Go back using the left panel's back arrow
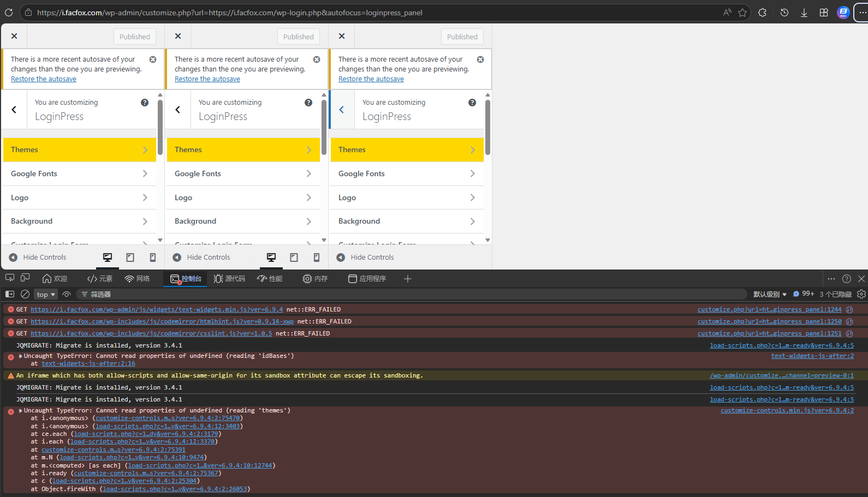The image size is (868, 497). click(14, 110)
